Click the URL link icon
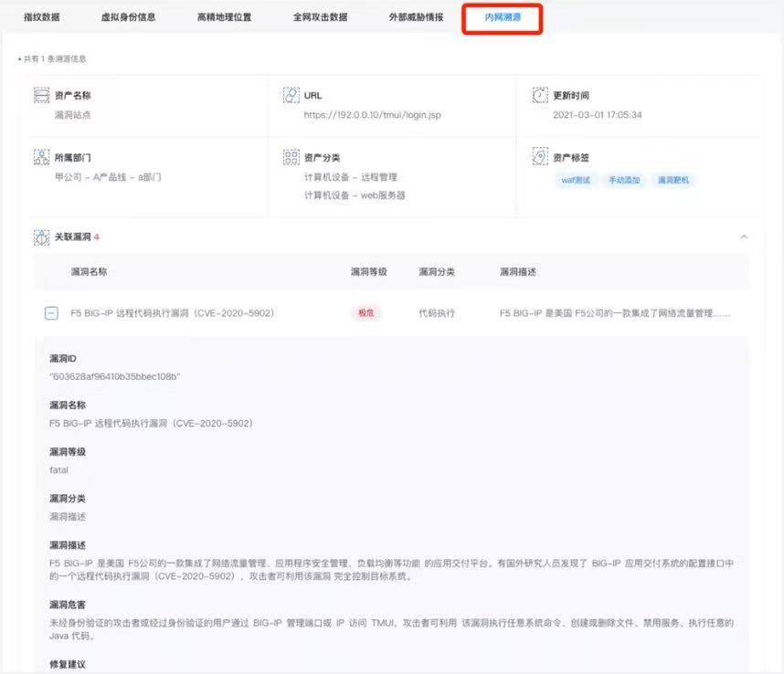Screen dimensions: 784x674 click(291, 95)
